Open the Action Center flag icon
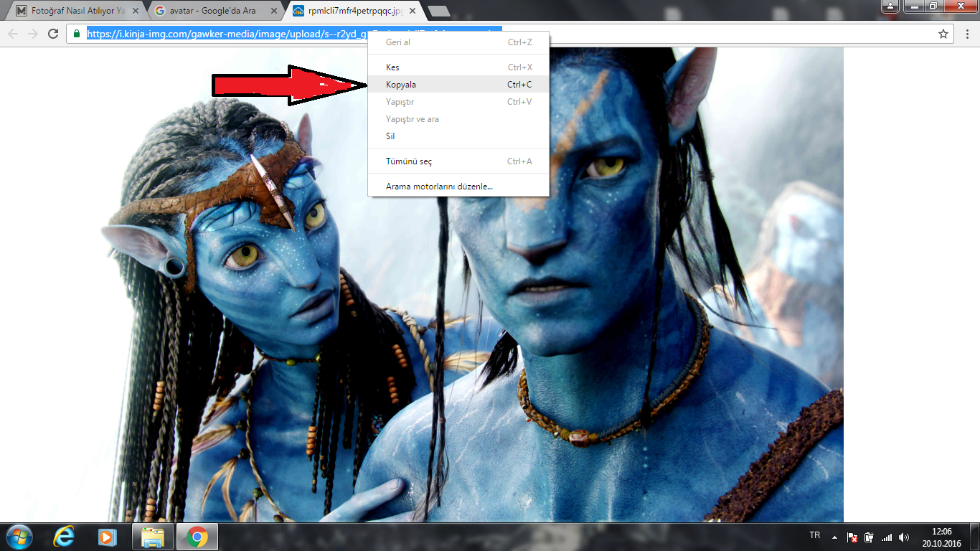980x551 pixels. (x=852, y=537)
